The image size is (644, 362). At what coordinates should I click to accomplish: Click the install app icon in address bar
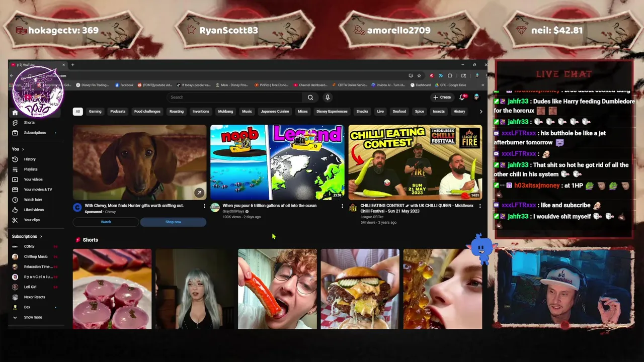coord(411,76)
